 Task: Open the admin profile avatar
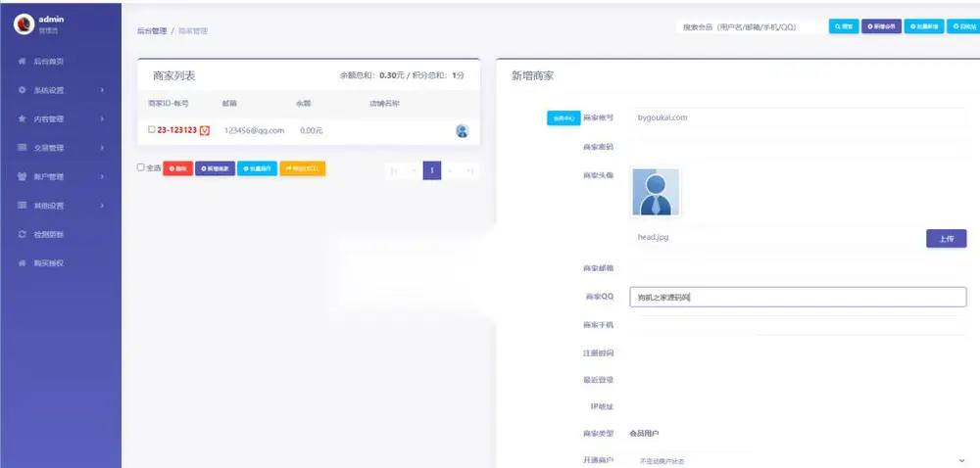click(x=24, y=23)
